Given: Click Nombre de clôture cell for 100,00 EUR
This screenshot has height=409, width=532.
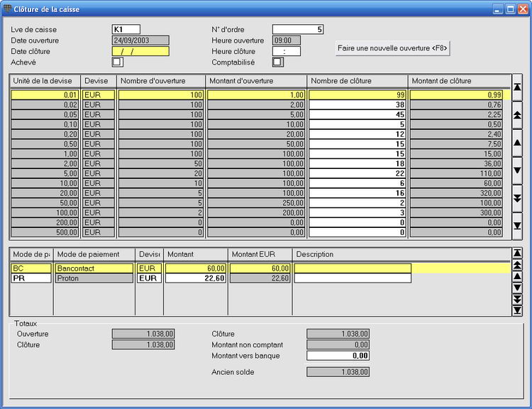Looking at the screenshot, I should (358, 213).
